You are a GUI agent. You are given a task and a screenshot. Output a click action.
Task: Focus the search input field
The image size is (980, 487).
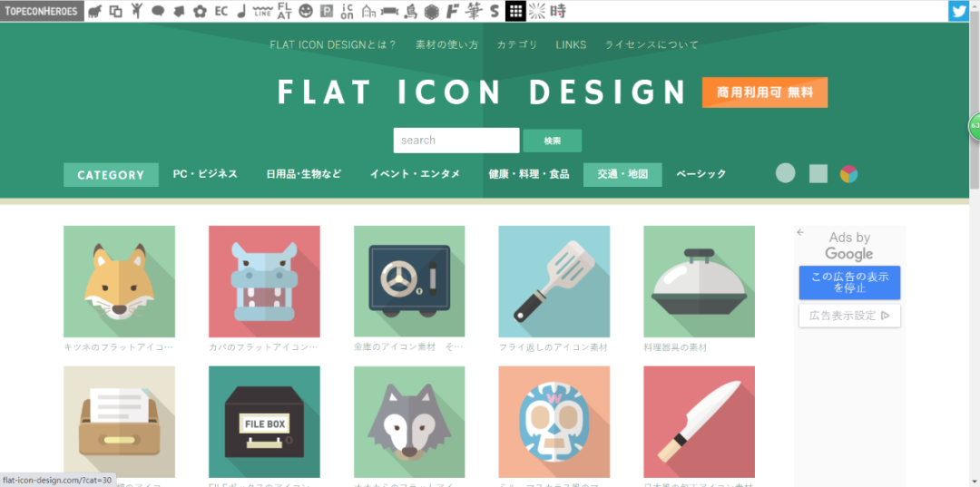pyautogui.click(x=456, y=141)
